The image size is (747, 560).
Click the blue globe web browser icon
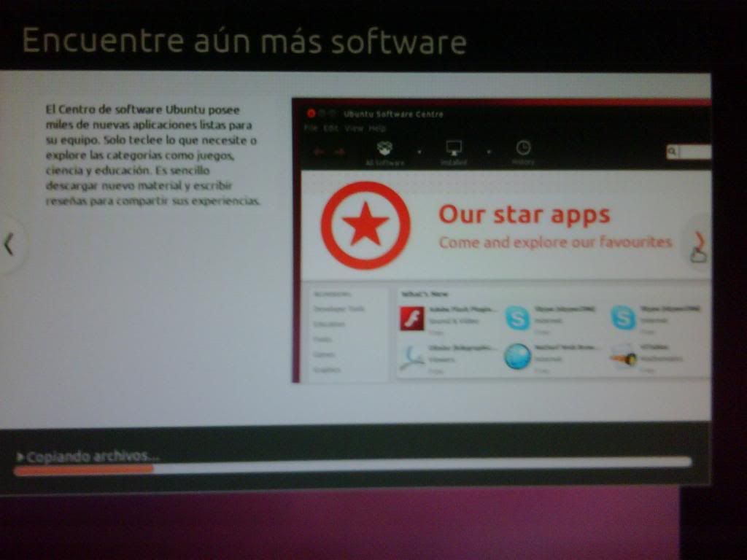click(517, 357)
